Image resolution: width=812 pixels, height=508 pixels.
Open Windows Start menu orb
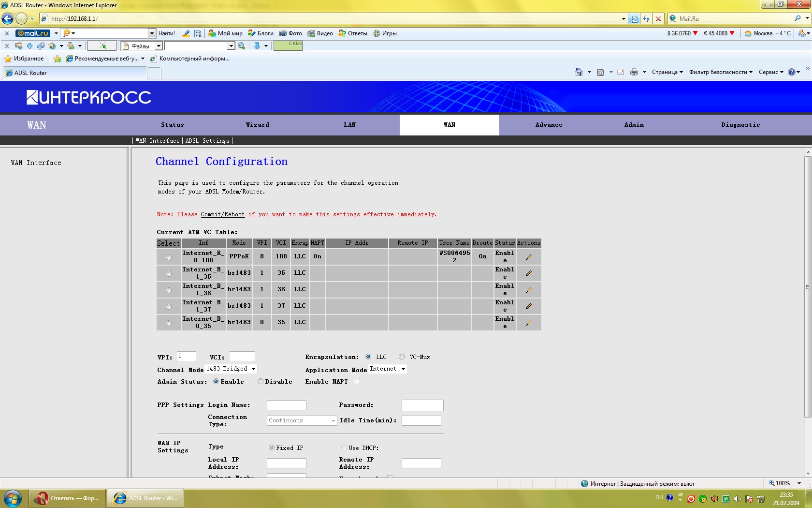[x=13, y=498]
